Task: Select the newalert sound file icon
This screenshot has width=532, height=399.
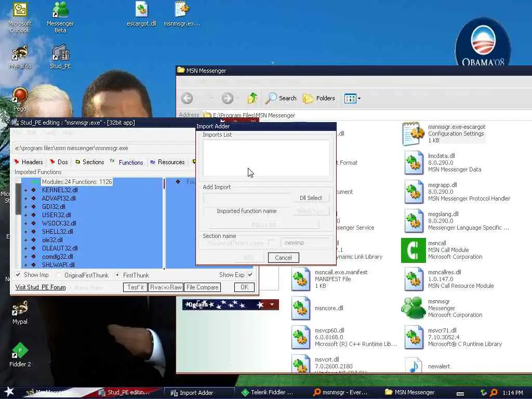Action: pos(413,365)
